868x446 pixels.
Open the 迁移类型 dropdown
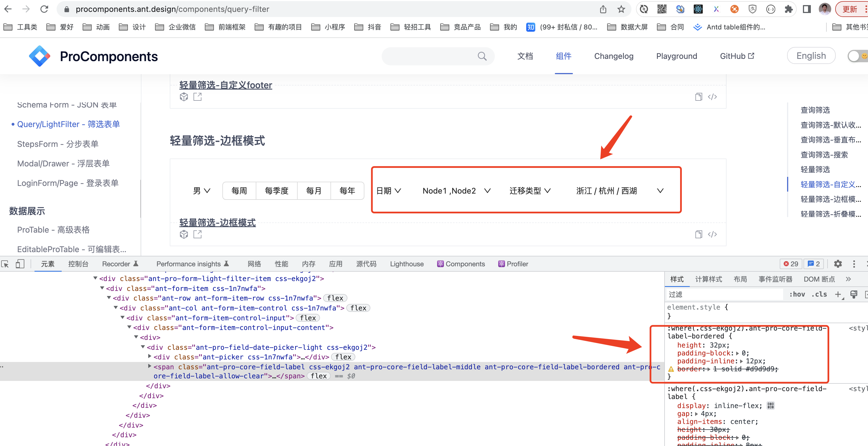(x=530, y=190)
